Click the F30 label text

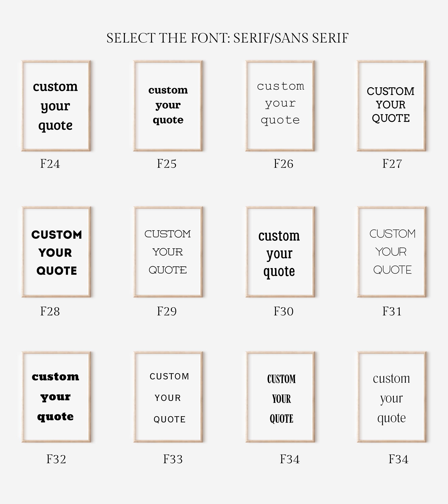click(283, 311)
